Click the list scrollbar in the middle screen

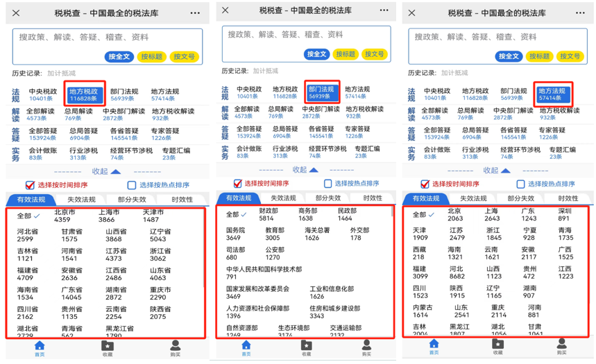pyautogui.click(x=392, y=211)
